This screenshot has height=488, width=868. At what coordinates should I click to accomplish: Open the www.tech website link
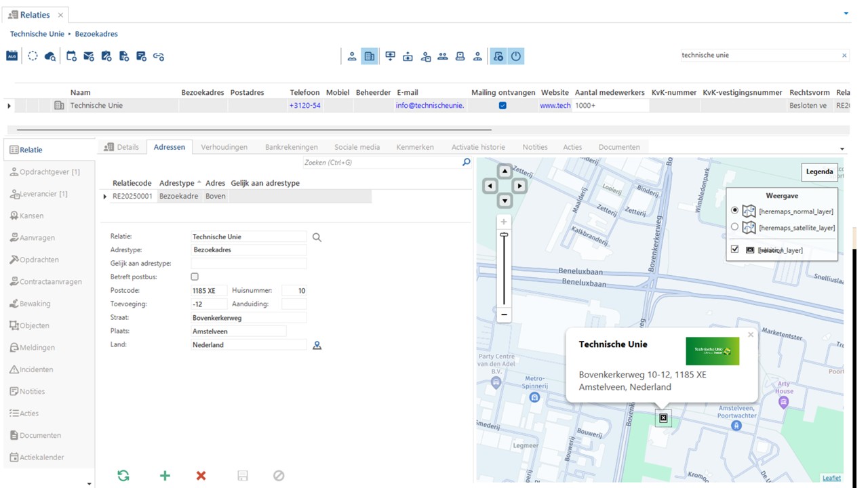point(555,106)
